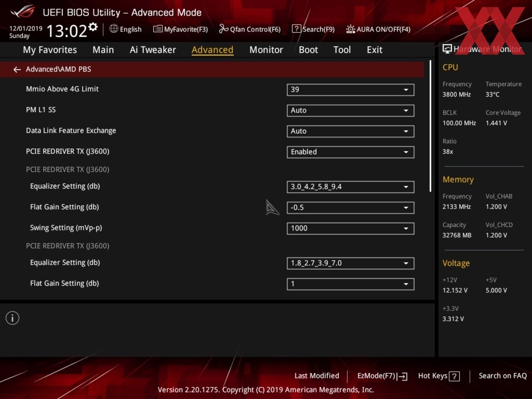Open clock settings gear icon

click(93, 27)
